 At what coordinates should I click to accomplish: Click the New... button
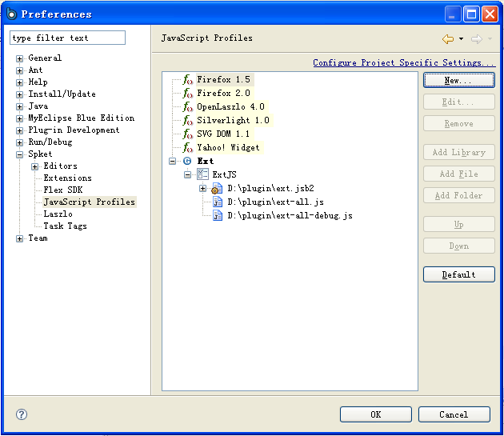[458, 80]
